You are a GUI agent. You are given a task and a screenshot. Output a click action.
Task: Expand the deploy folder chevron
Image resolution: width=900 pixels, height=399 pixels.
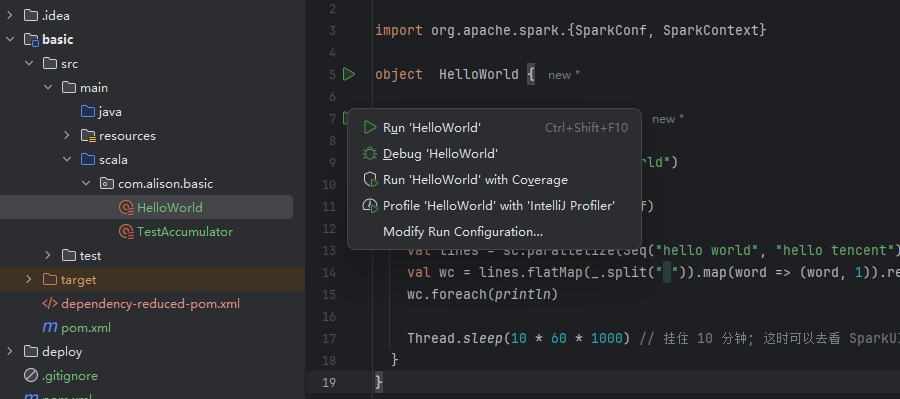click(x=10, y=351)
